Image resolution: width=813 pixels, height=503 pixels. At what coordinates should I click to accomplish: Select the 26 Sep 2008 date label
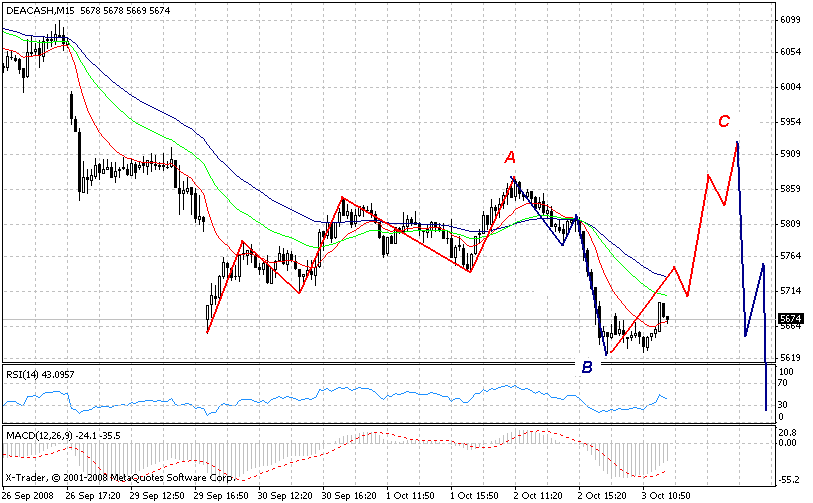point(29,495)
